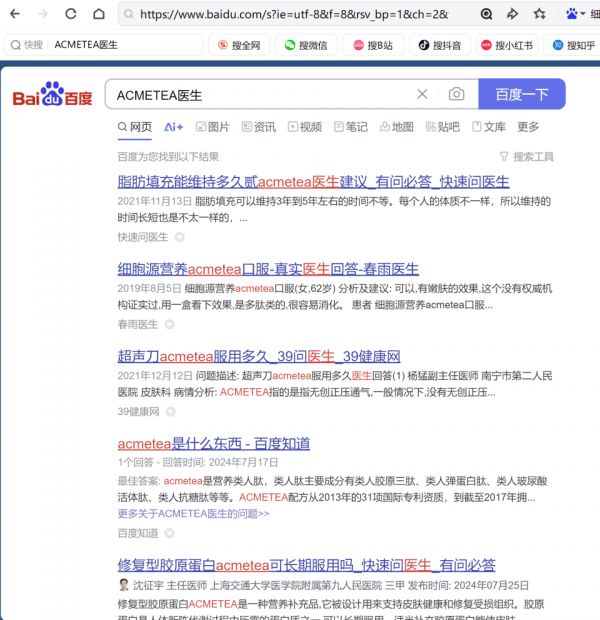Viewport: 600px width, 620px height.
Task: Open result 修复型胶原蛋白acmetea可长期服用吗
Action: [x=307, y=565]
